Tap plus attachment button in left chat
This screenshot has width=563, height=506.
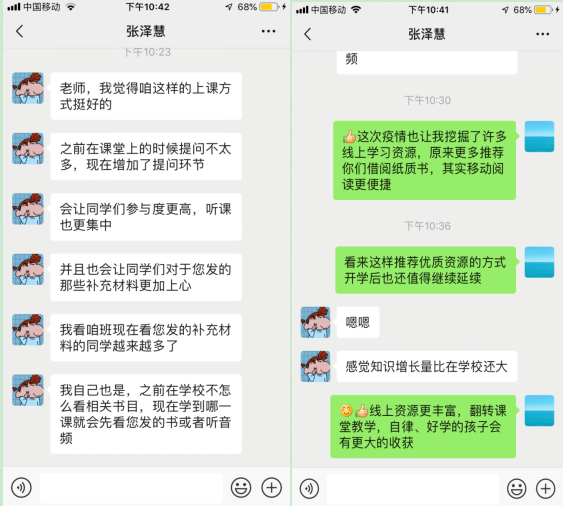(271, 488)
